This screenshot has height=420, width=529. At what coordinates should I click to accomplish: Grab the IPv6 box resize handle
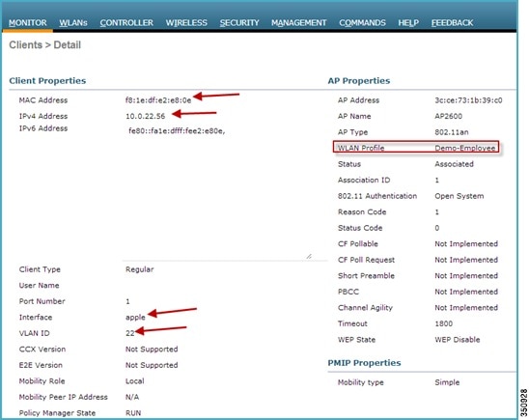[309, 257]
